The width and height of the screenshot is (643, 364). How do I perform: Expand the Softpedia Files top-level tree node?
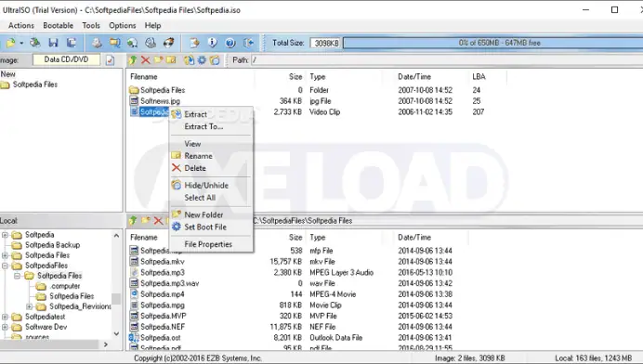(5, 255)
